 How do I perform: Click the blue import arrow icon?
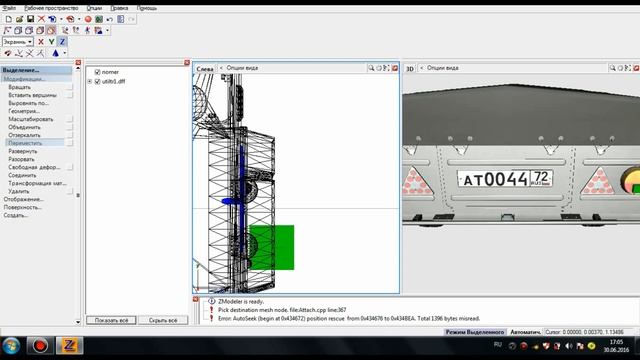coord(52,19)
